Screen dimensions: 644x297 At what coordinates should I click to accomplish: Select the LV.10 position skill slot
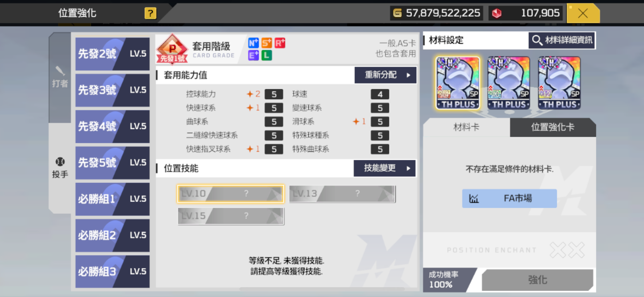point(231,194)
